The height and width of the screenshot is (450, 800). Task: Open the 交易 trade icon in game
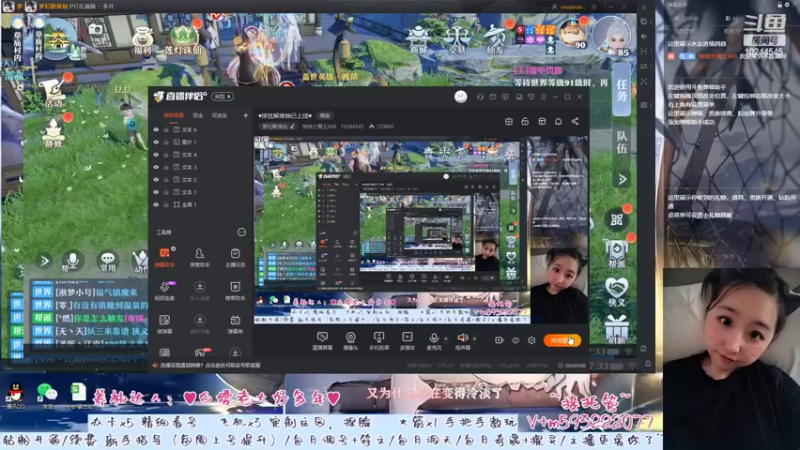click(x=457, y=40)
